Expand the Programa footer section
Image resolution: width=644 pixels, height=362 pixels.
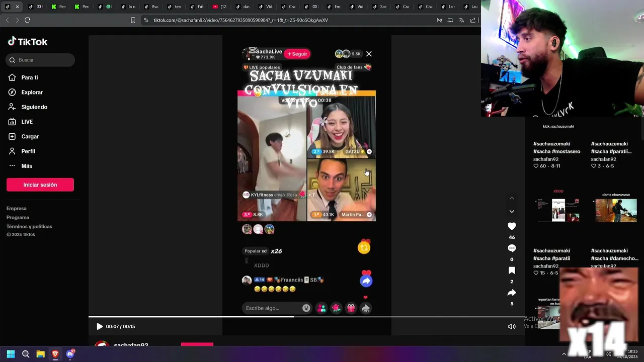pyautogui.click(x=18, y=217)
